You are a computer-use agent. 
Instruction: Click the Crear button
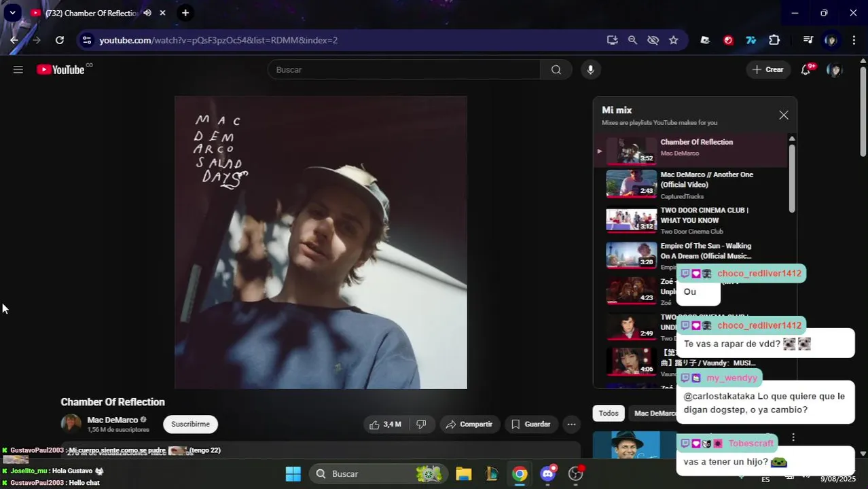click(x=768, y=69)
